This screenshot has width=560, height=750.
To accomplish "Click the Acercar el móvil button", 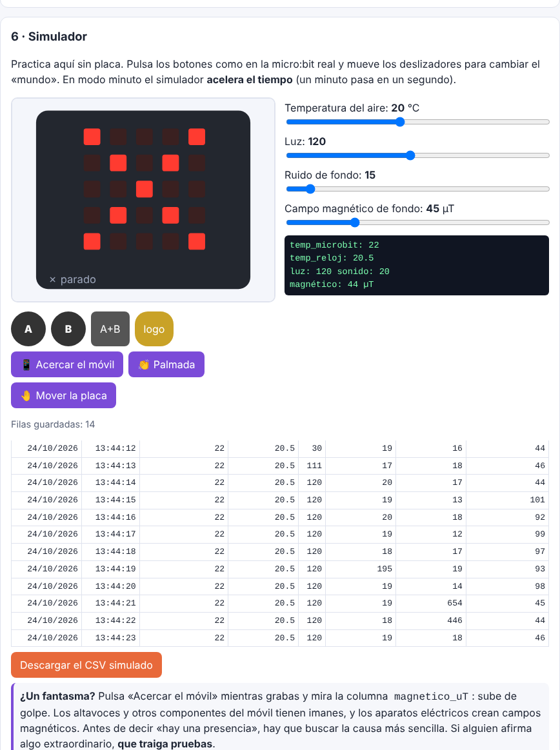I will [67, 364].
